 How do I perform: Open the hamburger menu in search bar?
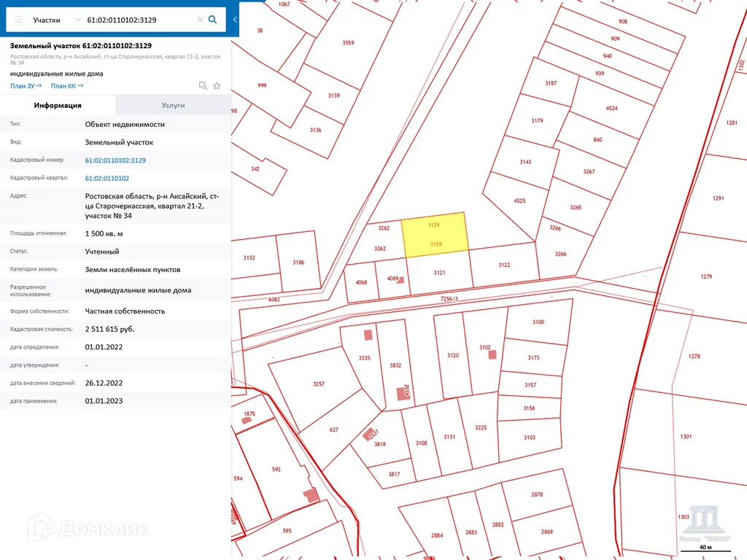18,20
